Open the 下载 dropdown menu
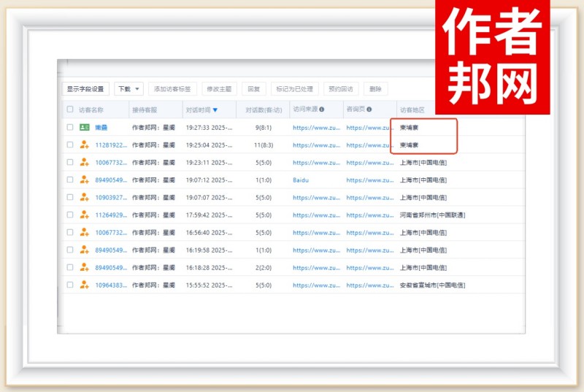Viewport: 584px width, 392px height. pyautogui.click(x=128, y=89)
